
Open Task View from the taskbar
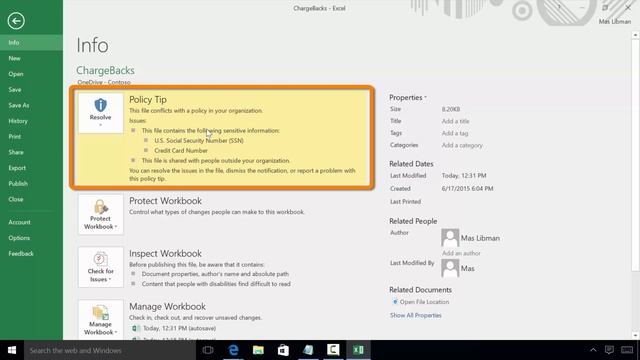[x=208, y=350]
